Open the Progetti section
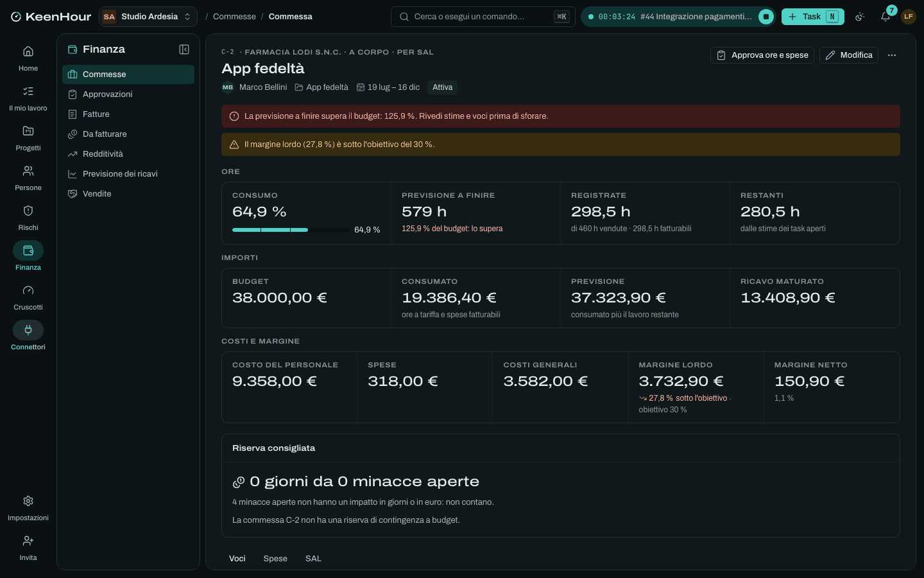The height and width of the screenshot is (578, 924). (x=28, y=137)
